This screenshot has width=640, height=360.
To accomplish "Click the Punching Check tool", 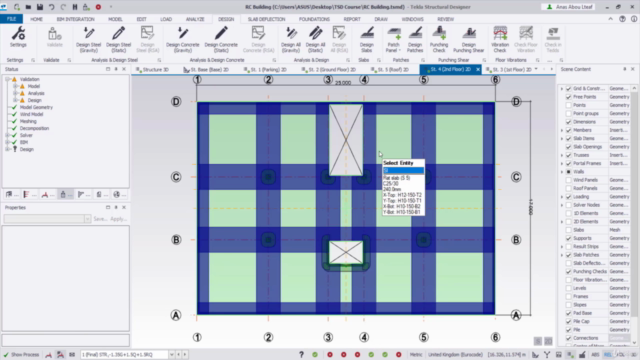I will pyautogui.click(x=439, y=40).
